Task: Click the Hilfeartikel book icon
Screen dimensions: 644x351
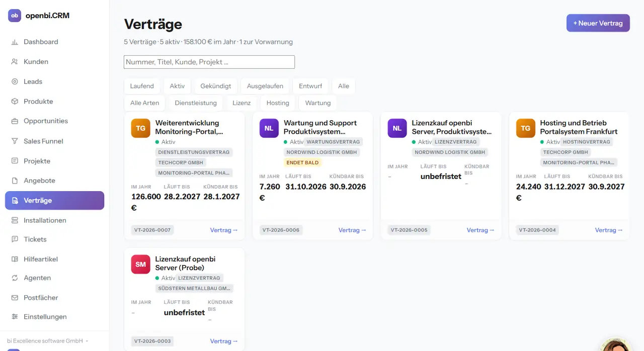Action: click(x=15, y=259)
